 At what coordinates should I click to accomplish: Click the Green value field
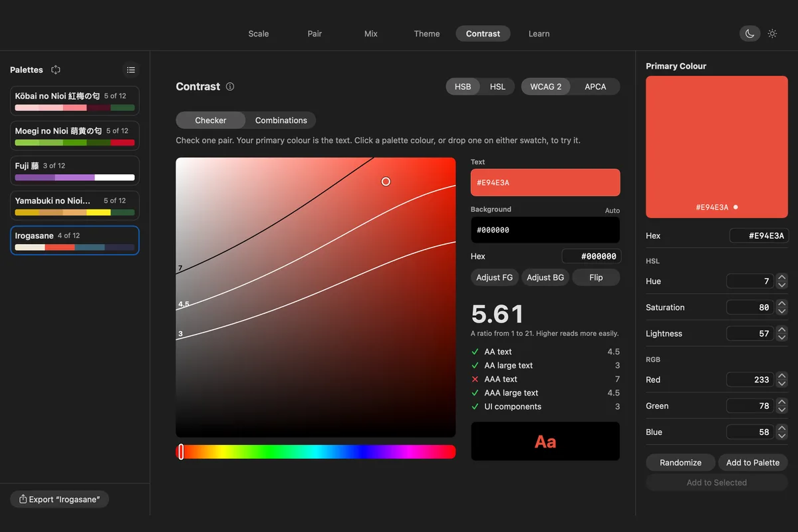(750, 406)
